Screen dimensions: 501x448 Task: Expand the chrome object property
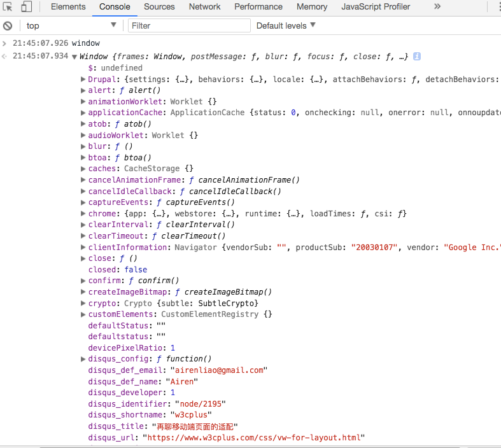pyautogui.click(x=83, y=213)
